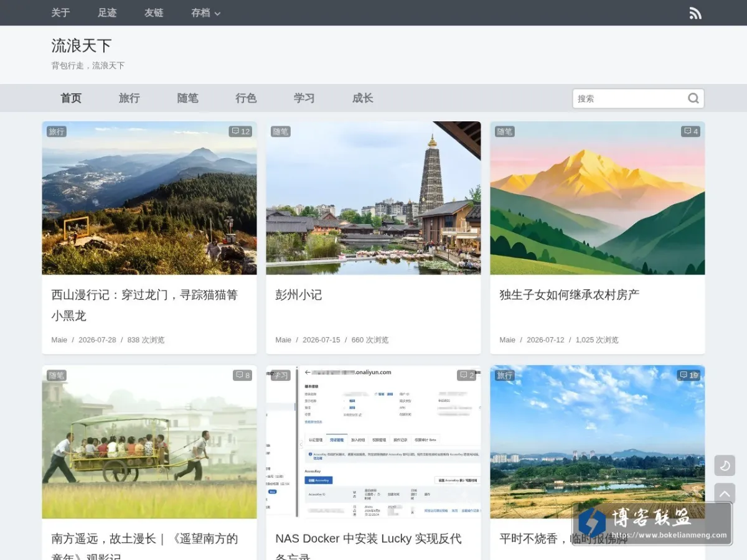Click the back-to-top arrow button
The image size is (747, 560).
tap(725, 493)
